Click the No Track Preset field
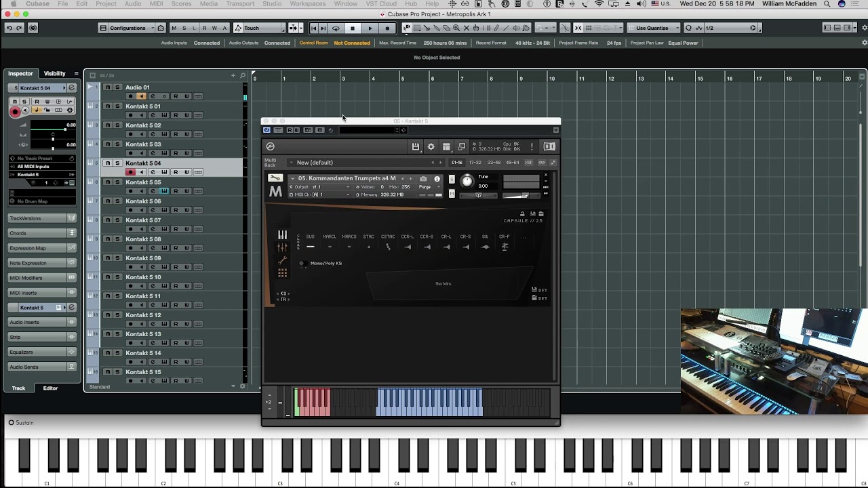This screenshot has width=868, height=488. (42, 158)
